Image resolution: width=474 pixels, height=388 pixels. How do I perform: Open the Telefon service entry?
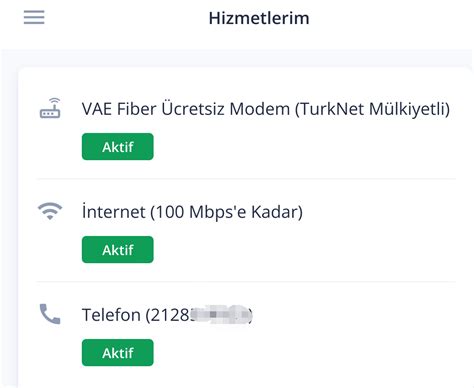coord(167,315)
